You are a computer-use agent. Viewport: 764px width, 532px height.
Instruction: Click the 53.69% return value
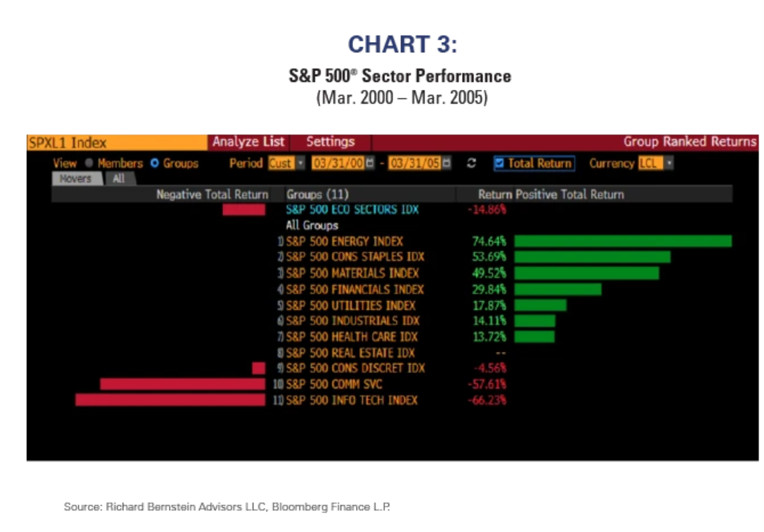click(x=489, y=256)
